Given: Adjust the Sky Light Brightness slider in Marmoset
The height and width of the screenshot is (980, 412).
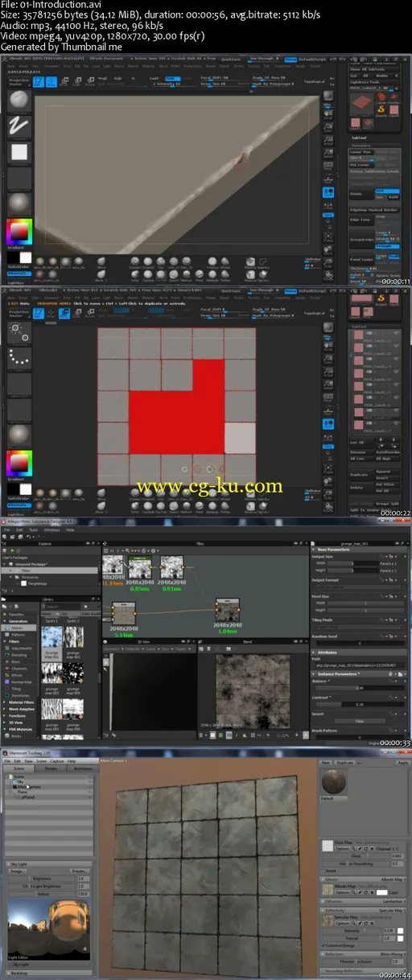Looking at the screenshot, I should [x=42, y=879].
